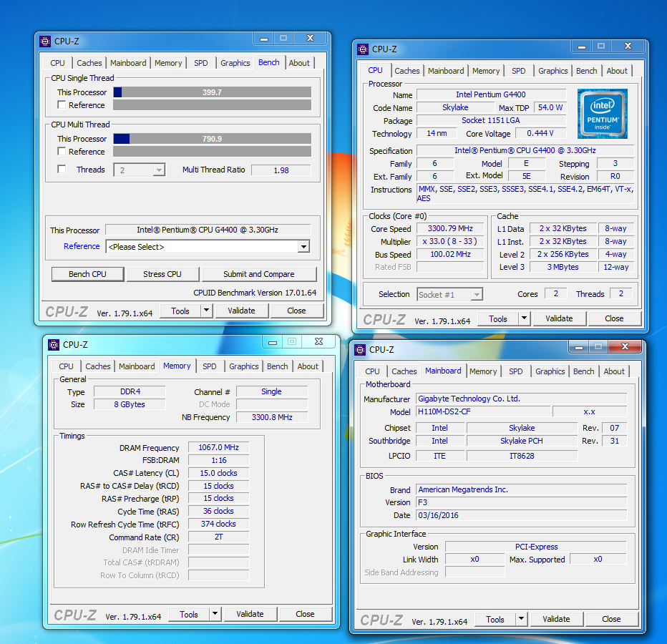Click CPU-Z app icon in Mainboard window title
The width and height of the screenshot is (667, 644).
click(x=359, y=350)
